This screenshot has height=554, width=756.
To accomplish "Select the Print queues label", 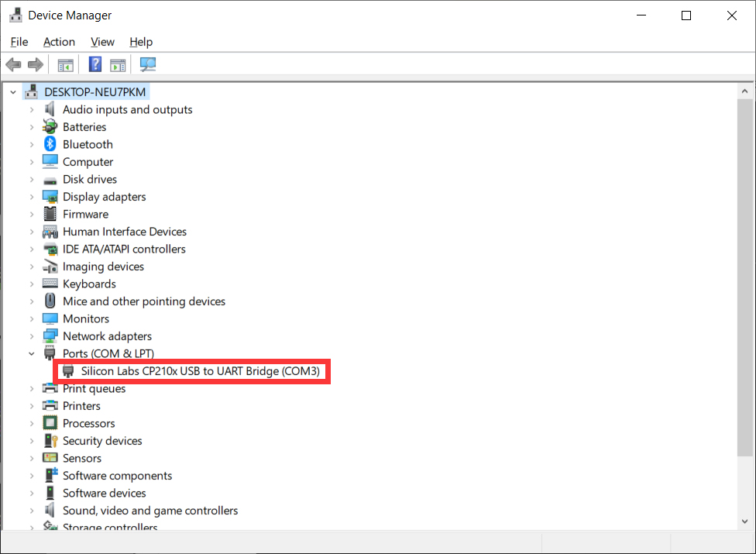I will click(94, 389).
